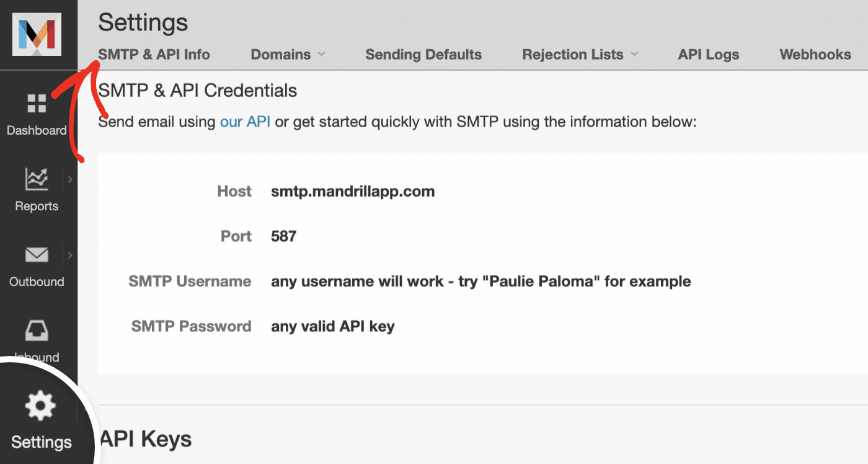Switch to Sending Defaults tab
The image size is (868, 464).
tap(423, 55)
